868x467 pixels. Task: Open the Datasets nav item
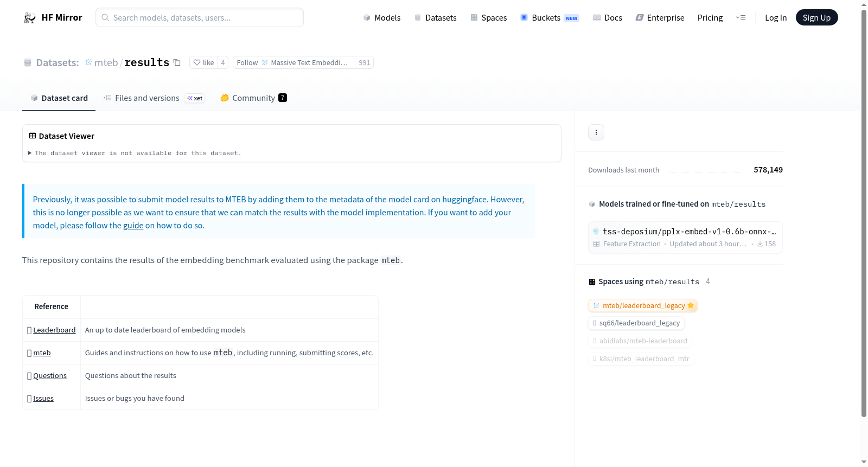(435, 17)
